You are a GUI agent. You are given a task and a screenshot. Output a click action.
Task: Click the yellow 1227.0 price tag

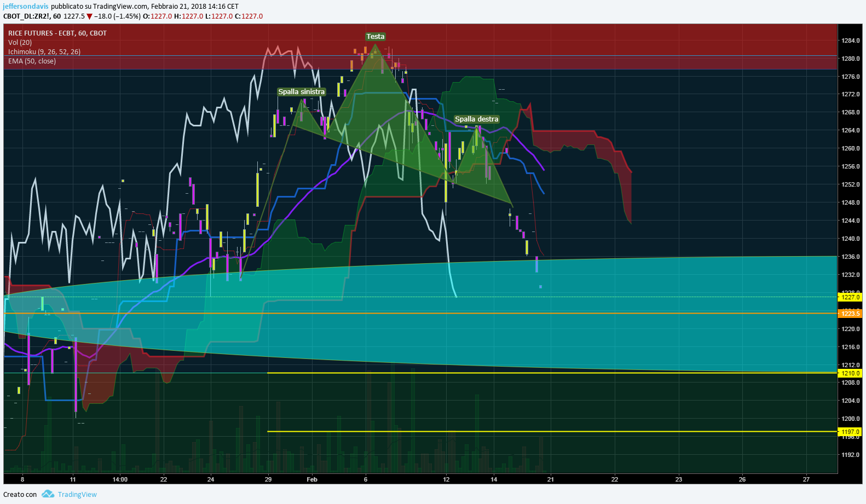[850, 297]
